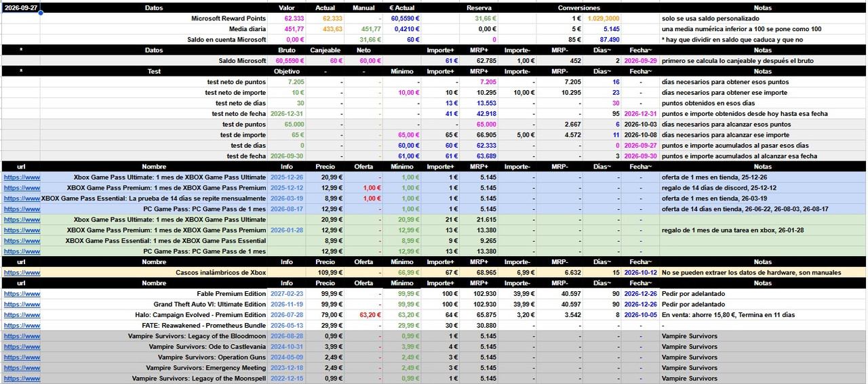Click the Canjeable header cell
The image size is (868, 384).
(x=325, y=50)
